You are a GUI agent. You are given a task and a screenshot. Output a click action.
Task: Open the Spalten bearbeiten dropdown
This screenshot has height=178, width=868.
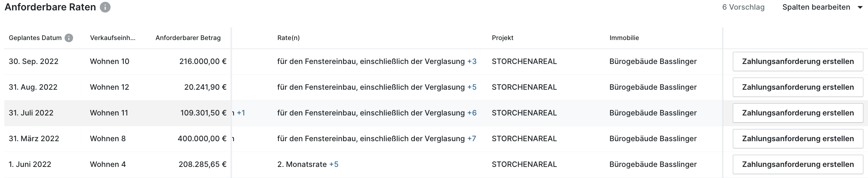(822, 7)
